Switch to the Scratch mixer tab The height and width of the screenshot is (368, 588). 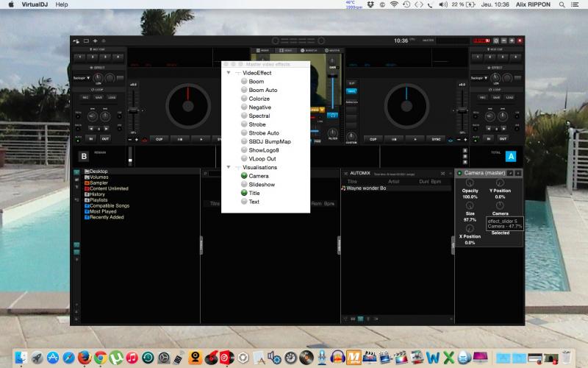[309, 50]
